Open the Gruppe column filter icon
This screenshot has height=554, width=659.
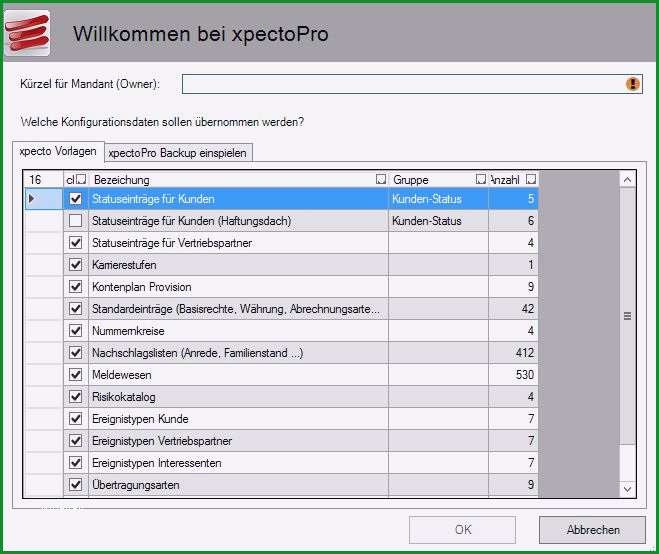(481, 179)
